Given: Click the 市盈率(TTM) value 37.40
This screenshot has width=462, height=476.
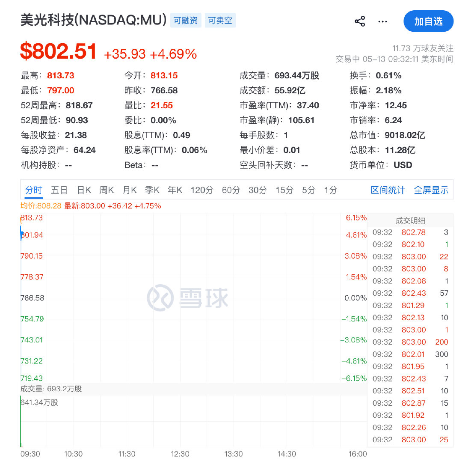Looking at the screenshot, I should (x=308, y=105).
